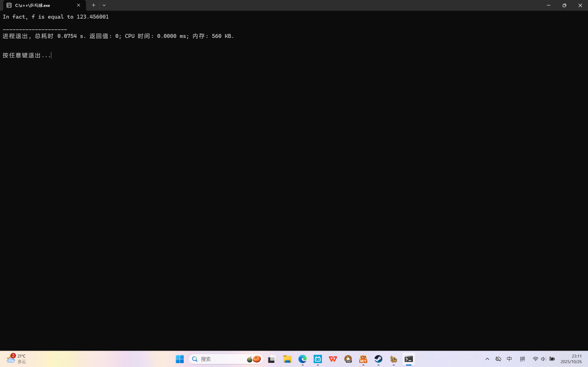Open the Windows Start menu
Image resolution: width=588 pixels, height=367 pixels.
179,359
